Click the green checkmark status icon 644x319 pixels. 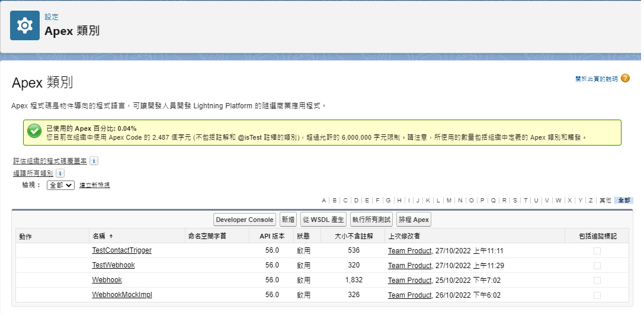34,133
